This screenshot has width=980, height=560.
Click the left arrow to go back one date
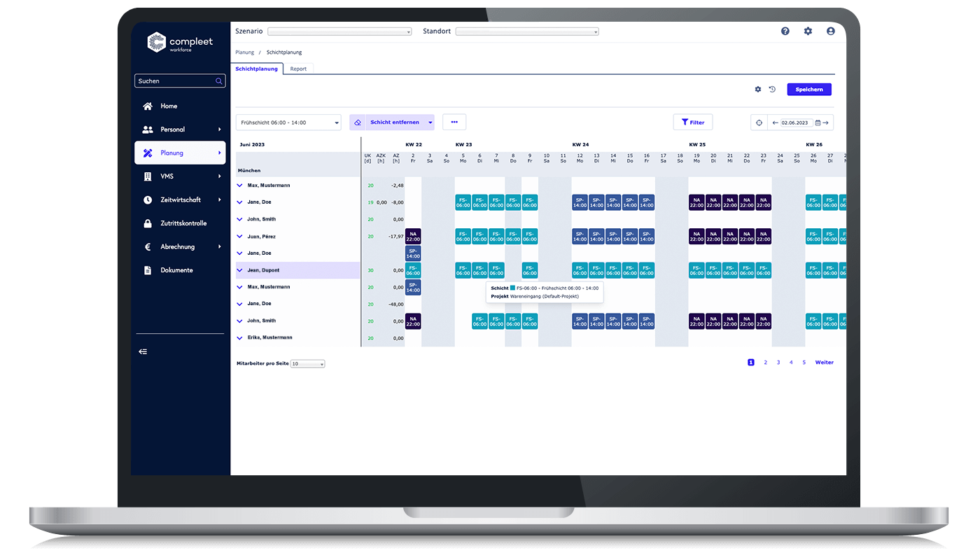[x=776, y=122]
